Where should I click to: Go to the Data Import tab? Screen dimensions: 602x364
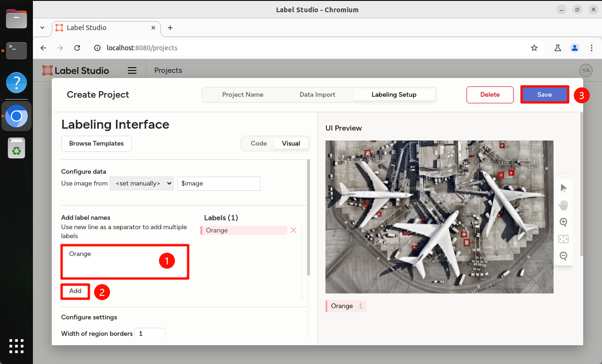(x=317, y=95)
